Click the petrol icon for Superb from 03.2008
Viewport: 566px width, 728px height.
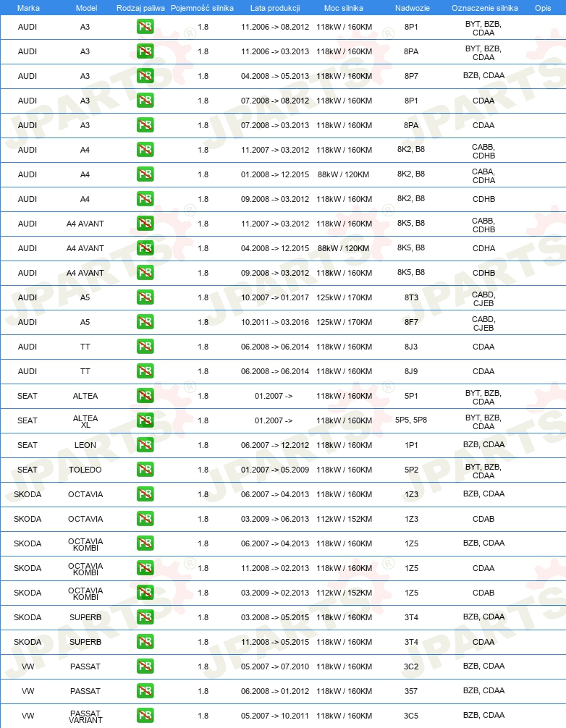(145, 617)
